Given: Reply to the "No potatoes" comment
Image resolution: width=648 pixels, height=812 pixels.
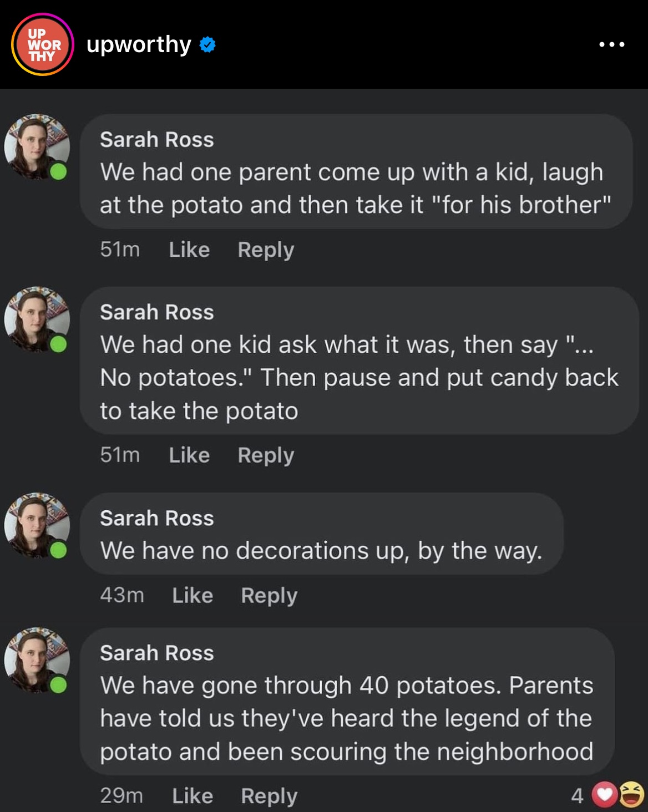Looking at the screenshot, I should [266, 455].
